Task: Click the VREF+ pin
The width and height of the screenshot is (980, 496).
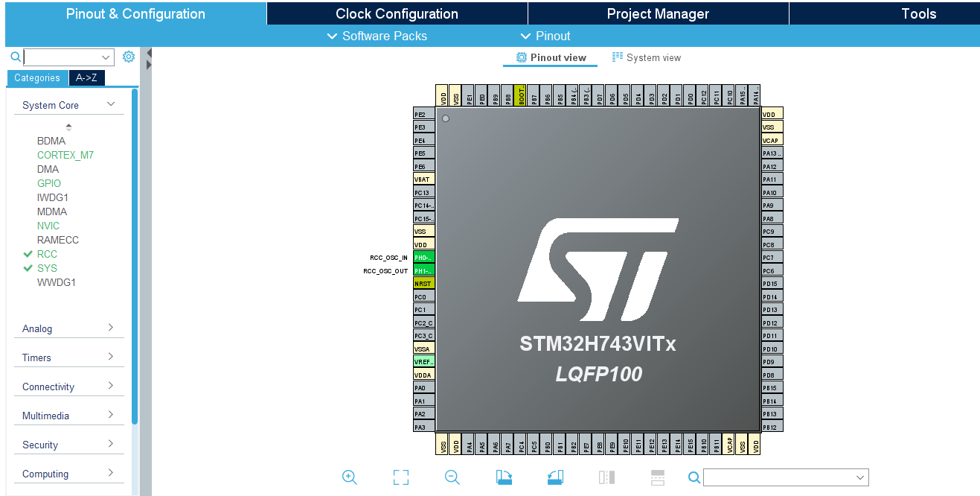Action: coord(424,362)
